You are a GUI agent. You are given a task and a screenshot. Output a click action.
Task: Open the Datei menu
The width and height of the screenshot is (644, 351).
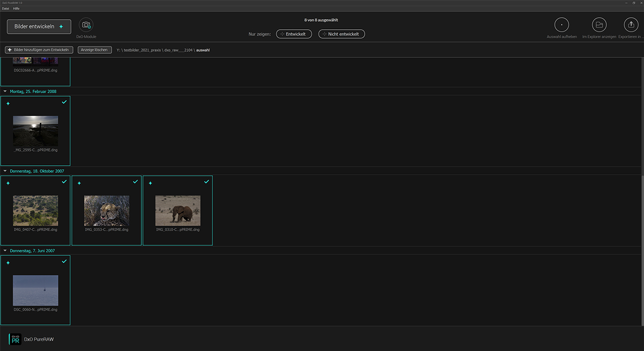[6, 9]
